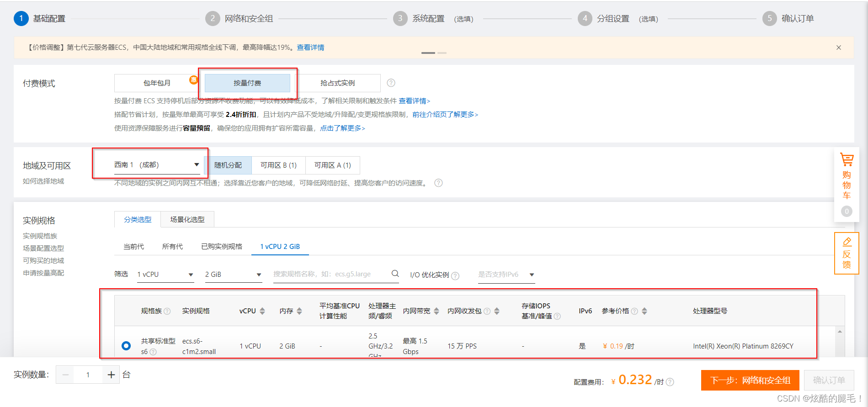The height and width of the screenshot is (407, 868).
Task: Go to step 4 分组设置
Action: [618, 19]
